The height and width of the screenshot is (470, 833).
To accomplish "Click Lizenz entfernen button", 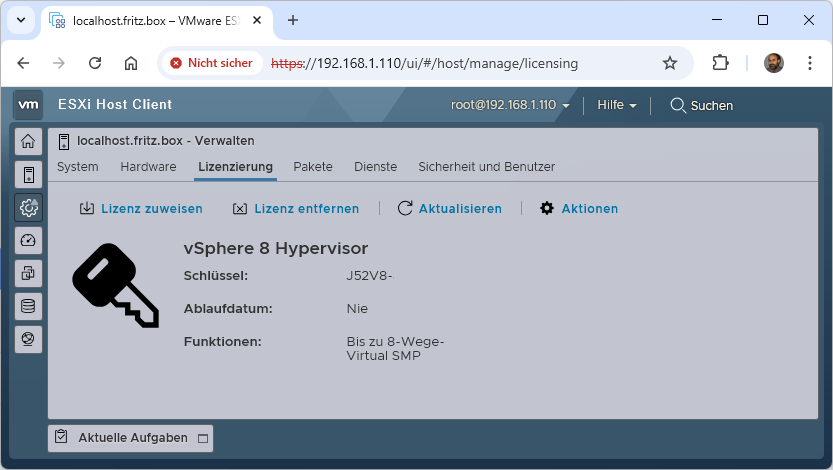I will (x=299, y=209).
